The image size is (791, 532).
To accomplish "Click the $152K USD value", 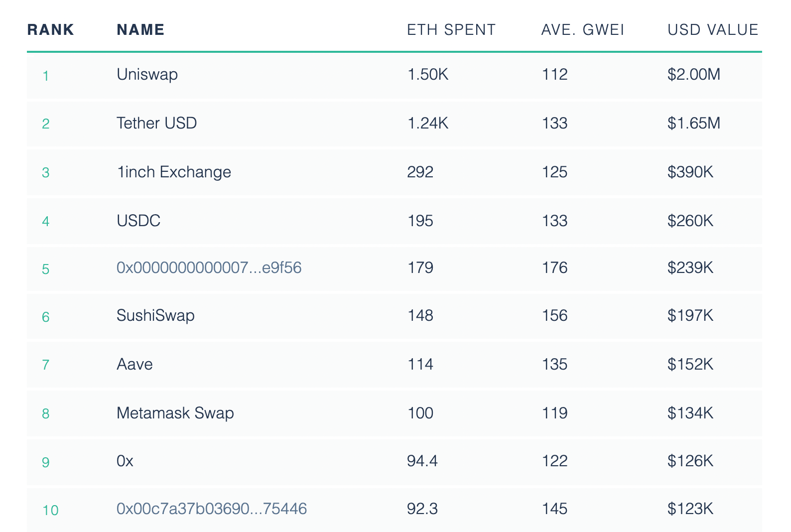I will (691, 364).
